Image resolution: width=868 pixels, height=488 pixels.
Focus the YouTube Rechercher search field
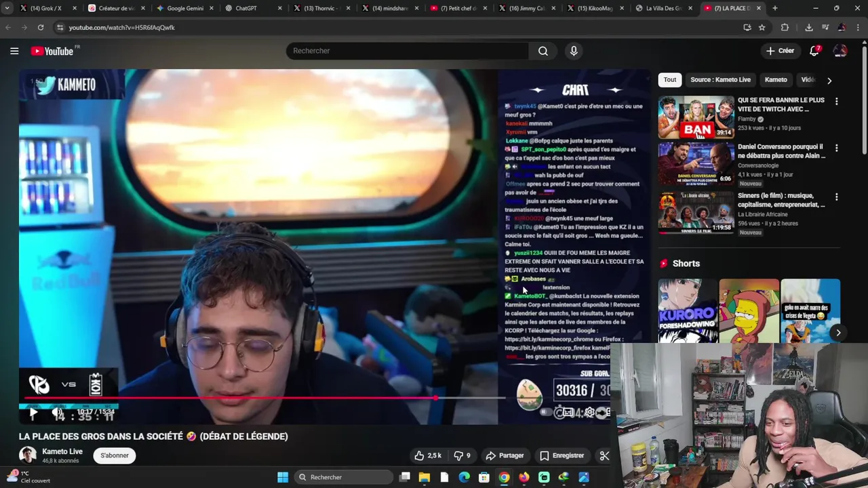pyautogui.click(x=407, y=51)
